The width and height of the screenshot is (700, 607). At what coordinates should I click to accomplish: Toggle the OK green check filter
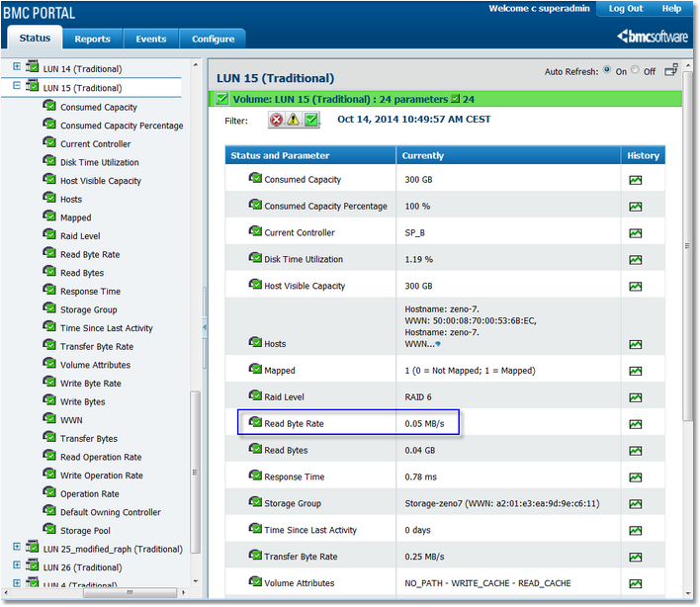click(311, 120)
